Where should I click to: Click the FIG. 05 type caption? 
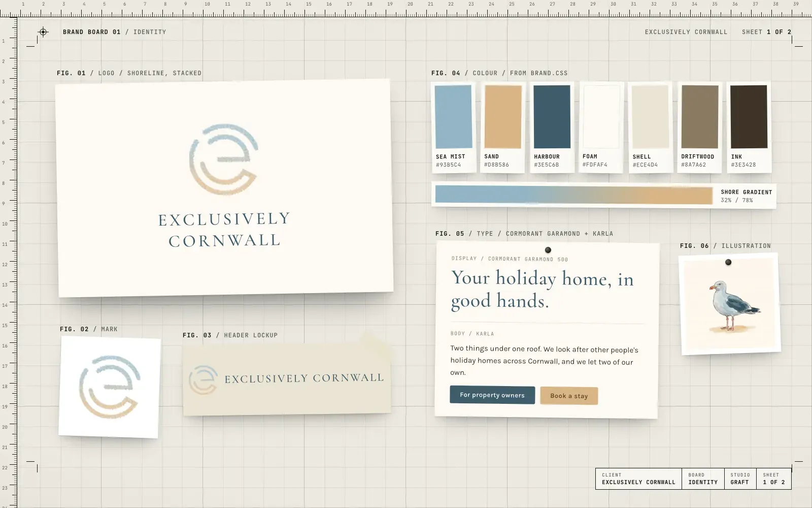(524, 234)
